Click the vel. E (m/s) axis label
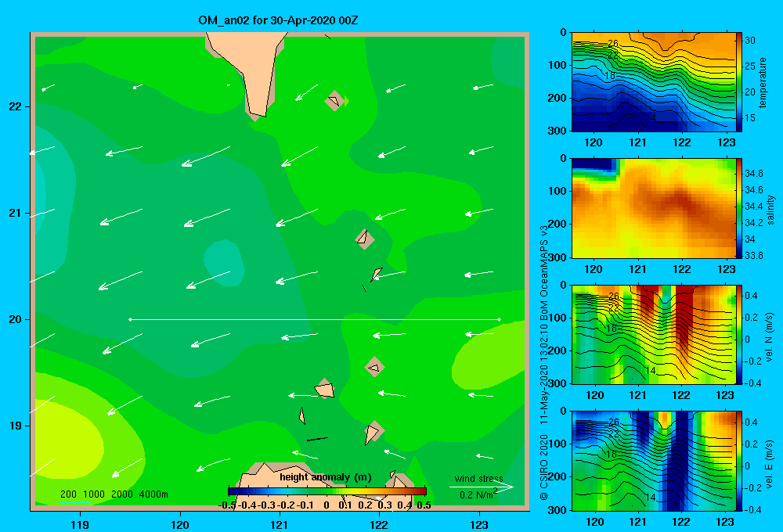The image size is (783, 532). [769, 463]
